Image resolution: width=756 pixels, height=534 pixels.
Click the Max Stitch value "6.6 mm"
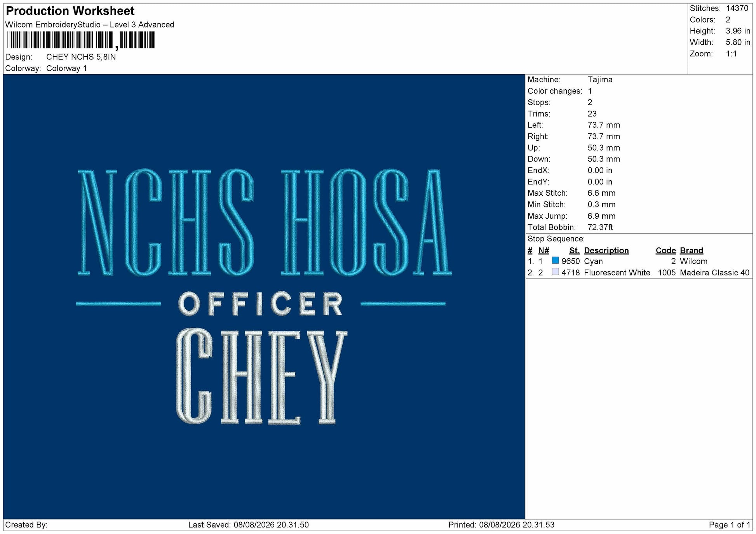point(601,193)
